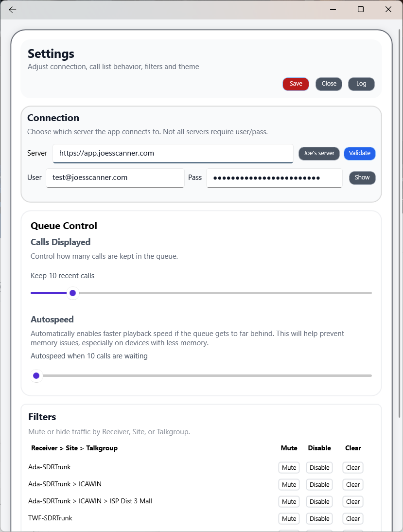Focus the User email field

[x=115, y=177]
